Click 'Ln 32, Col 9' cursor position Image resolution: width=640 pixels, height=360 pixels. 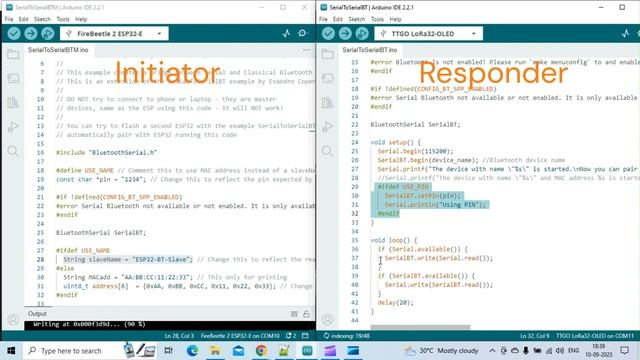[535, 336]
